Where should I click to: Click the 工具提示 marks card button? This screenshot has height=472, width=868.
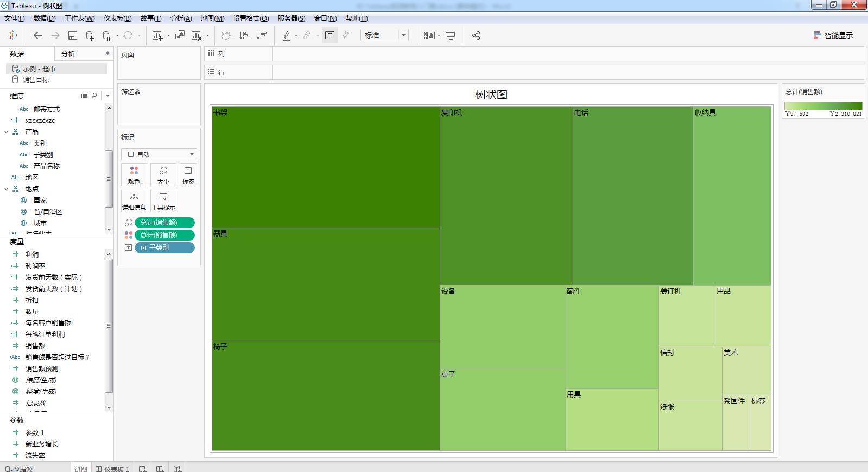coord(163,201)
